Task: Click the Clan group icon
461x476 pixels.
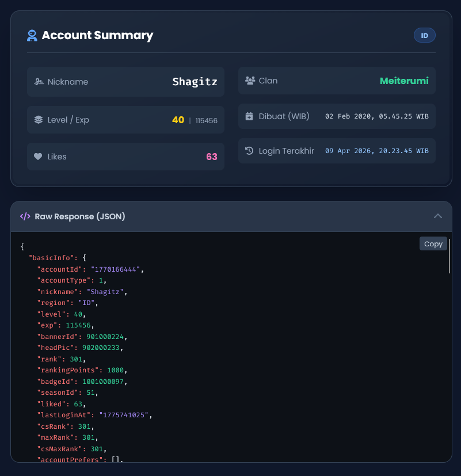Action: (x=250, y=81)
